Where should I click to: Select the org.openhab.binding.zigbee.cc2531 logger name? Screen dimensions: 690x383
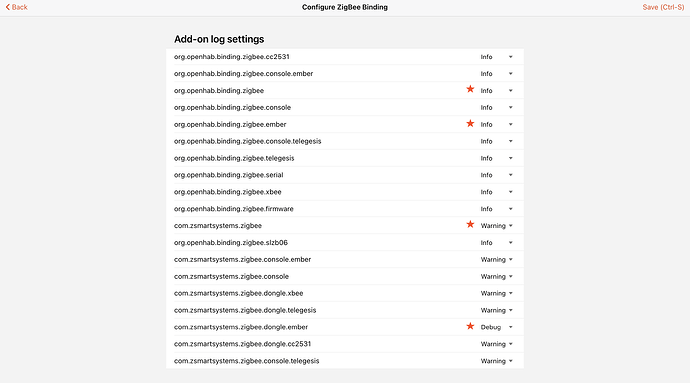coord(231,57)
